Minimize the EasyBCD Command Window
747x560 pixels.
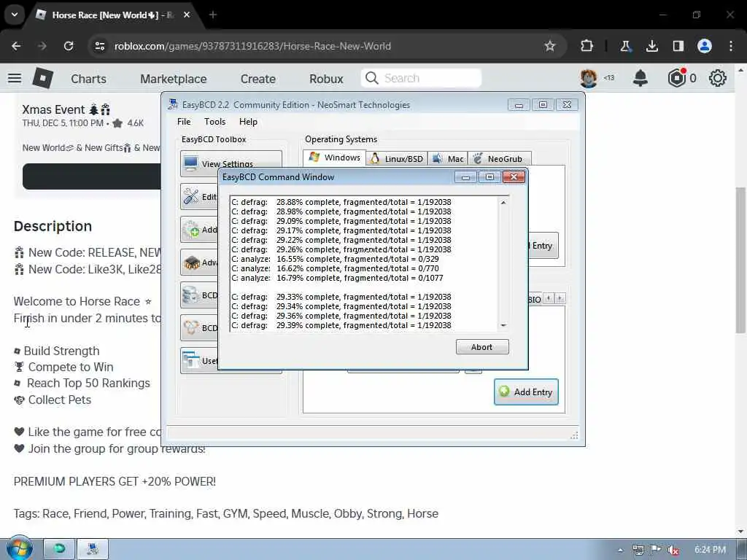pyautogui.click(x=466, y=177)
